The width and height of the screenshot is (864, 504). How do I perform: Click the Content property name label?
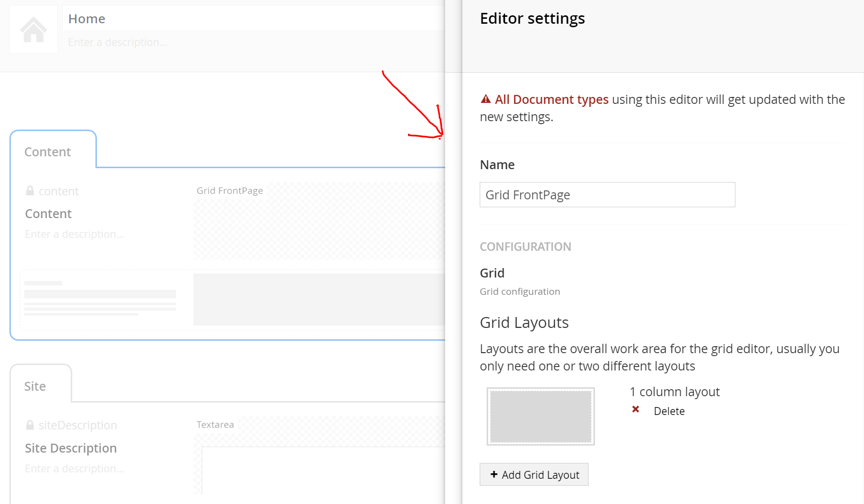pos(48,214)
